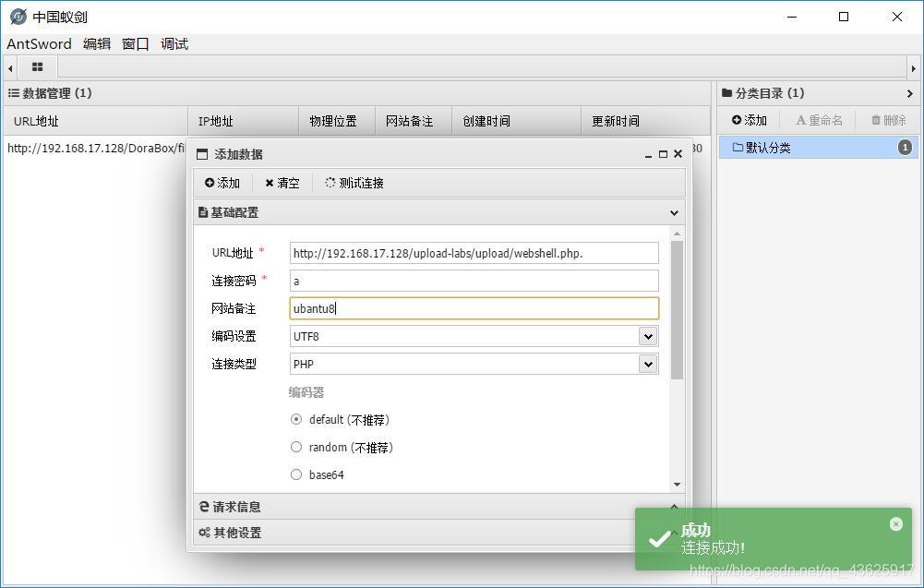Click the 默认分类 count badge
The image size is (924, 588).
tap(906, 148)
